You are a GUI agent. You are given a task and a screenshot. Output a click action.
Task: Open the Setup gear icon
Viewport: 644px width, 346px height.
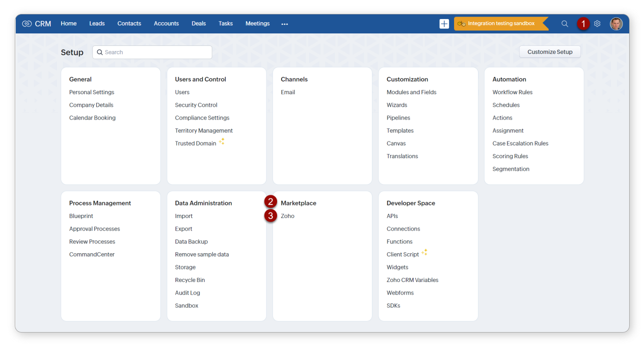pos(597,24)
